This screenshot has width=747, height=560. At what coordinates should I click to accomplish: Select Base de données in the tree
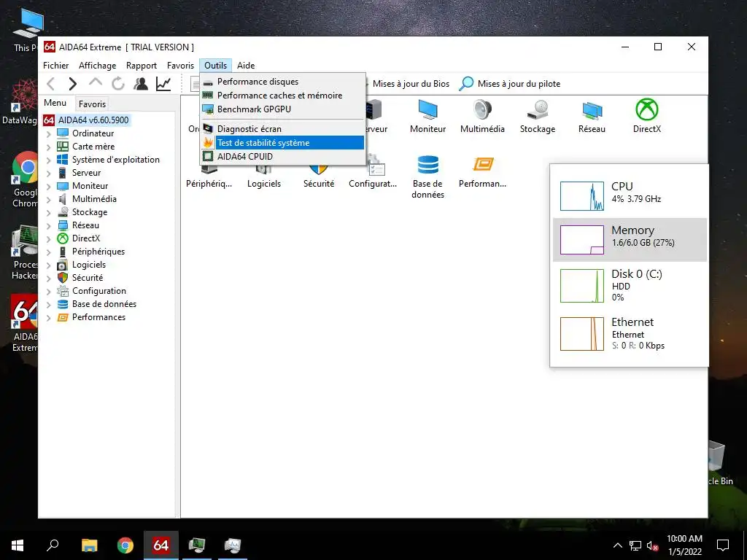pos(104,304)
